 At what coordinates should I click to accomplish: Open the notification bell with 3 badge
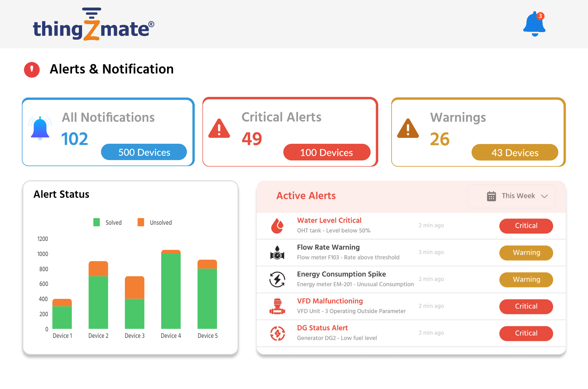pos(534,24)
